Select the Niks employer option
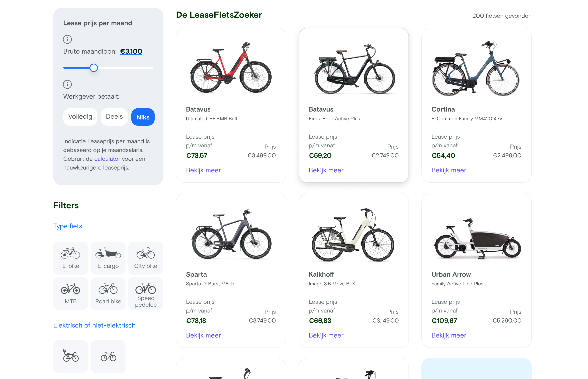 click(143, 117)
